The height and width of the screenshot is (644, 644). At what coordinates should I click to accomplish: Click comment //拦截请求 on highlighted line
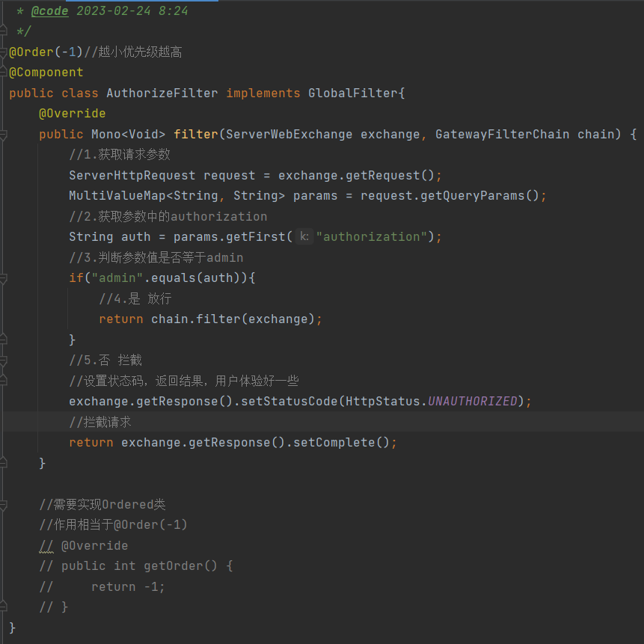[100, 422]
